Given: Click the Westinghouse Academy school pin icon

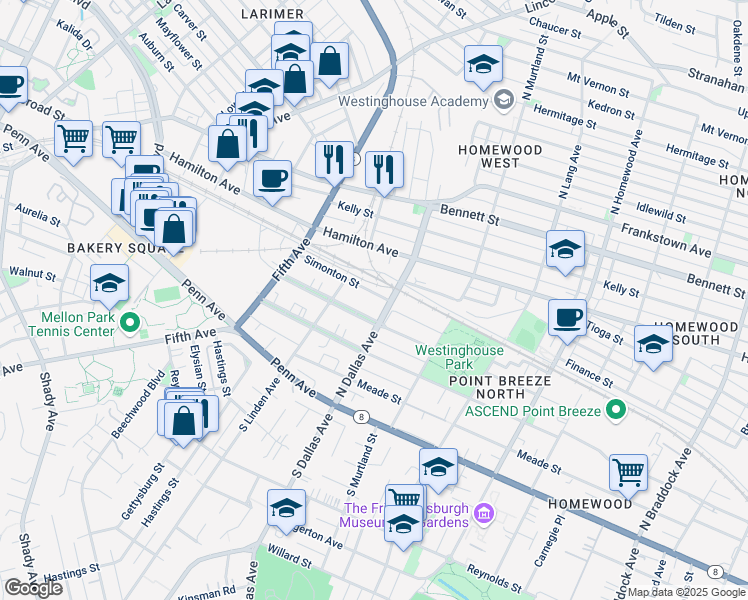Looking at the screenshot, I should click(x=504, y=100).
